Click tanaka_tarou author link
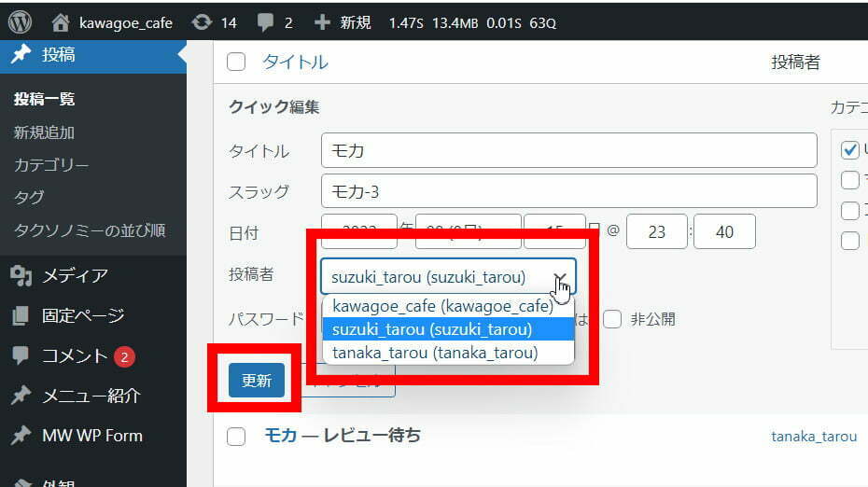 click(x=814, y=437)
